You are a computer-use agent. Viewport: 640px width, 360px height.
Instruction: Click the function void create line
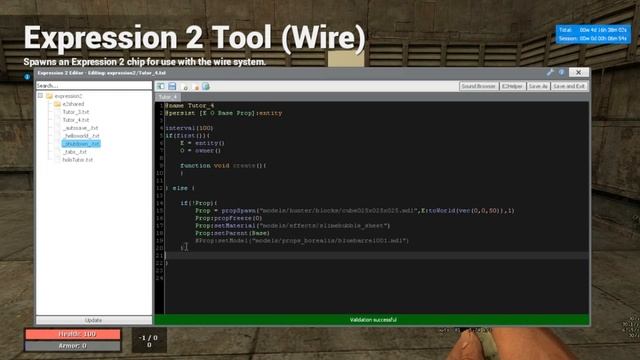pos(223,165)
